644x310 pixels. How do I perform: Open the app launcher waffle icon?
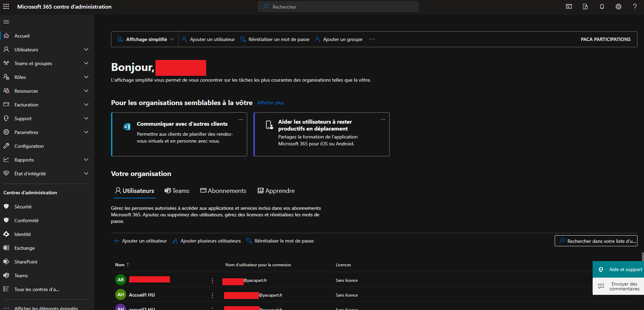click(x=6, y=7)
